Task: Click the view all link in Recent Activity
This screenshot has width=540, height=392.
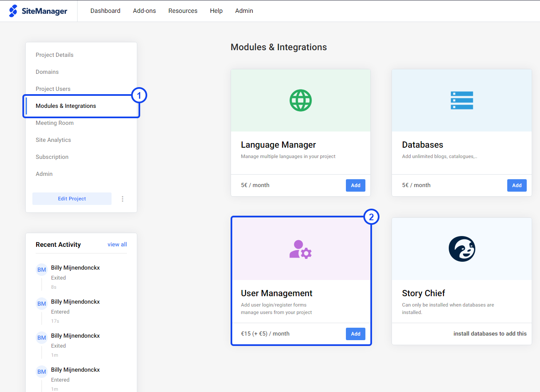Action: pos(117,244)
